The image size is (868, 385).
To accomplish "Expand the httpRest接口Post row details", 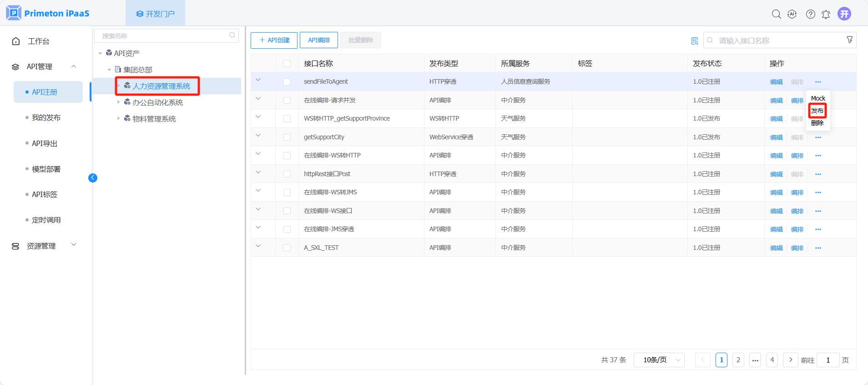I will (x=258, y=172).
